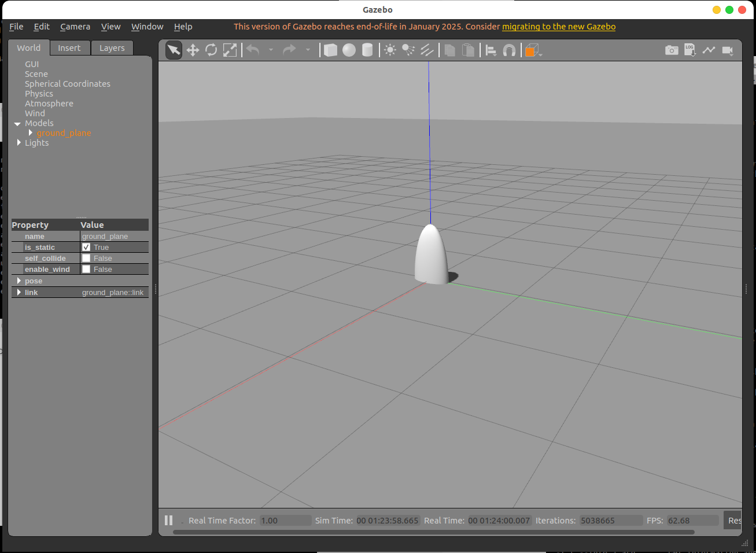This screenshot has height=553, width=756.
Task: Click the copy icon in toolbar
Action: (449, 50)
